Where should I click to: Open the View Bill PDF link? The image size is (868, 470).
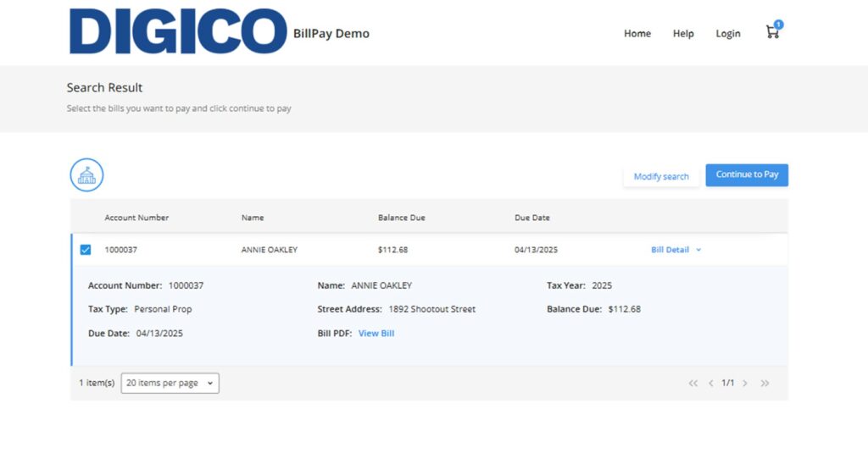[x=376, y=334]
